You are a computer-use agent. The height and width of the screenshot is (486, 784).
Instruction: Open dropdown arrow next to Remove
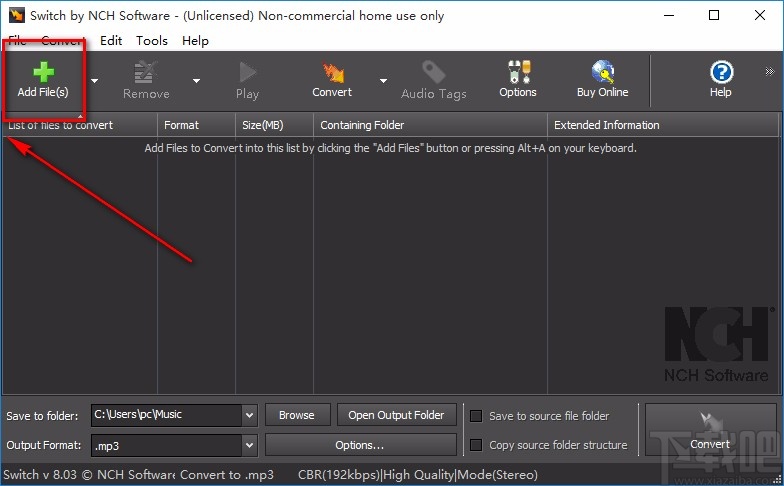pyautogui.click(x=196, y=80)
